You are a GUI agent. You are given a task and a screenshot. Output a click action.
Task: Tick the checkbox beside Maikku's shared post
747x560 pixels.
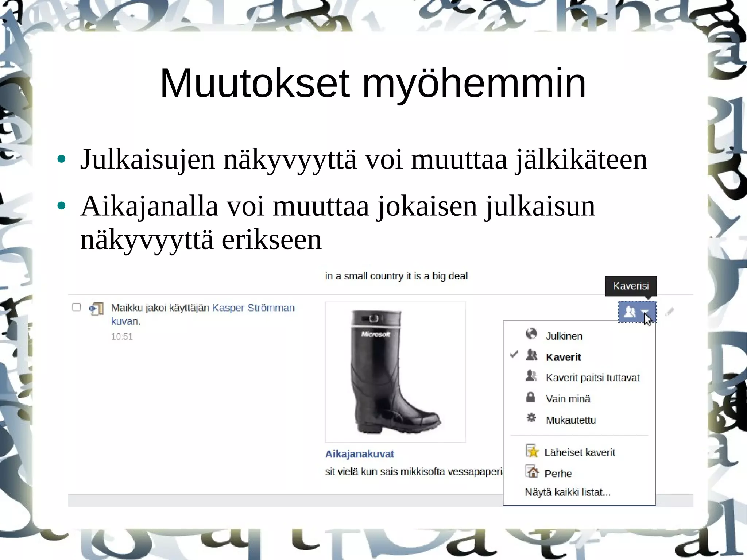[x=77, y=307]
